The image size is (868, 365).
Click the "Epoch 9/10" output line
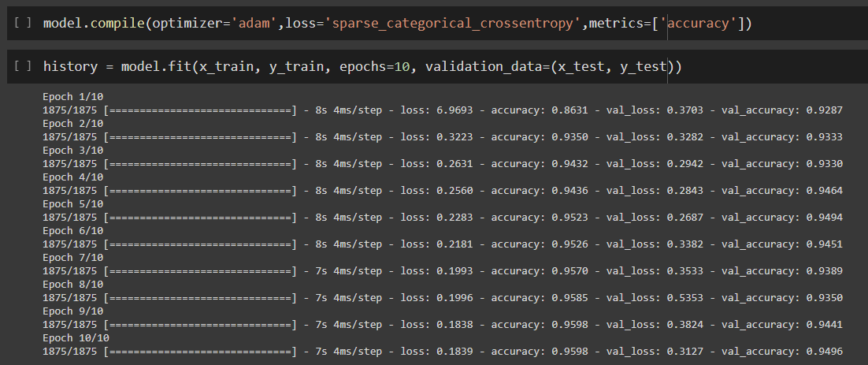pyautogui.click(x=73, y=311)
